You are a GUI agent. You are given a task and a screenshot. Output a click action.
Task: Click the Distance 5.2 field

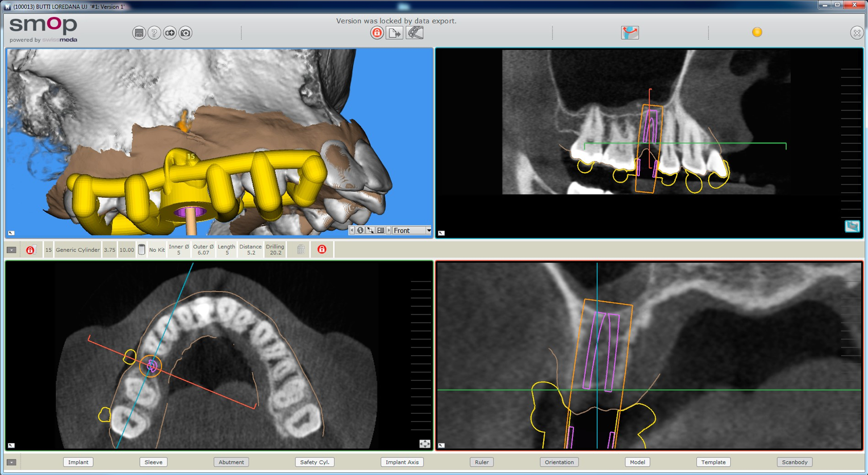(251, 249)
